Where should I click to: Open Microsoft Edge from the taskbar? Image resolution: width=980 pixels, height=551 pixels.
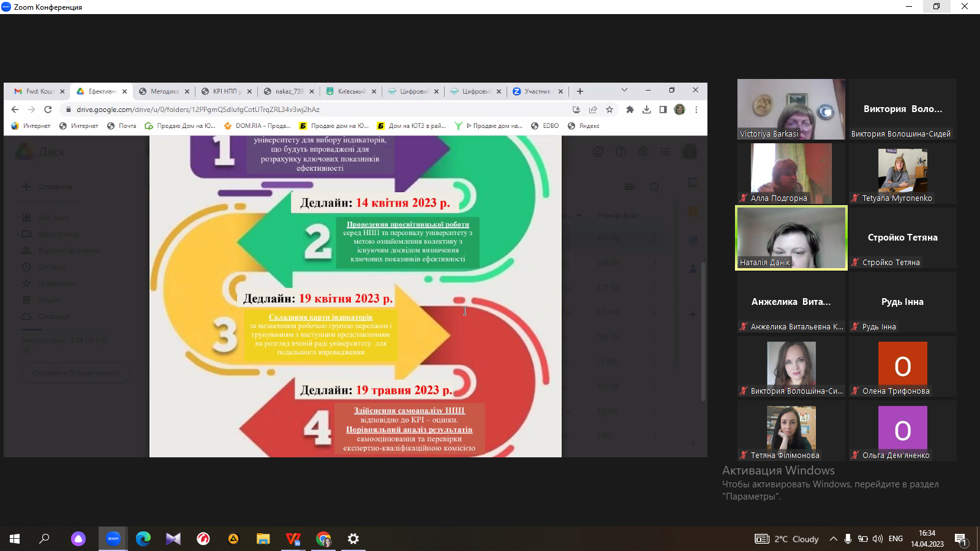[143, 539]
